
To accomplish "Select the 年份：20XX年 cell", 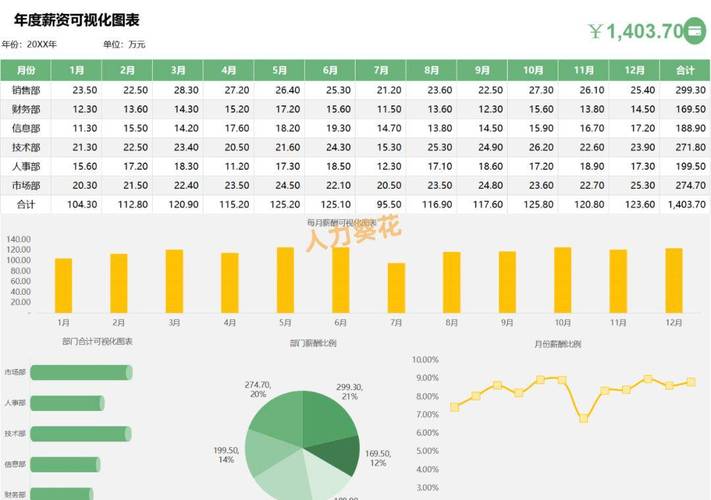I will click(x=30, y=45).
